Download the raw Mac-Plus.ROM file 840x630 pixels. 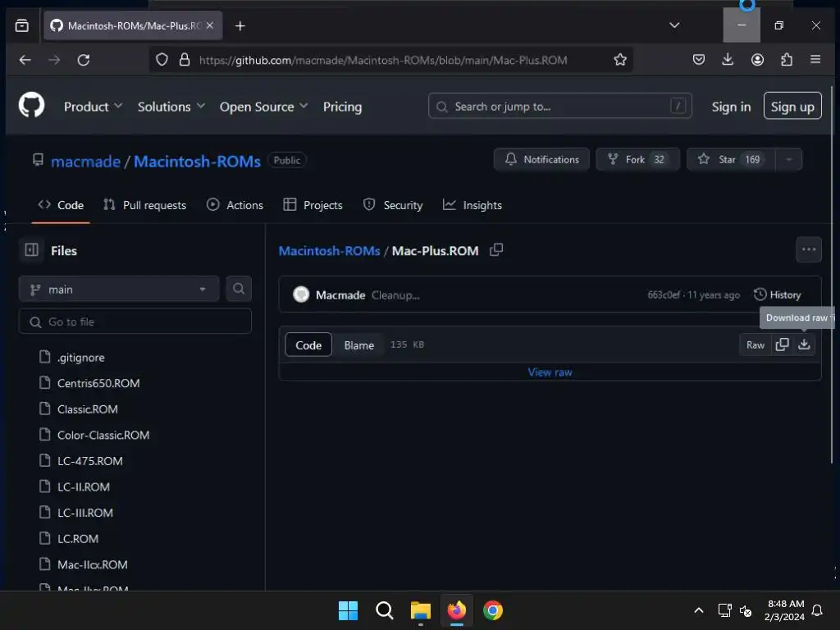coord(804,345)
